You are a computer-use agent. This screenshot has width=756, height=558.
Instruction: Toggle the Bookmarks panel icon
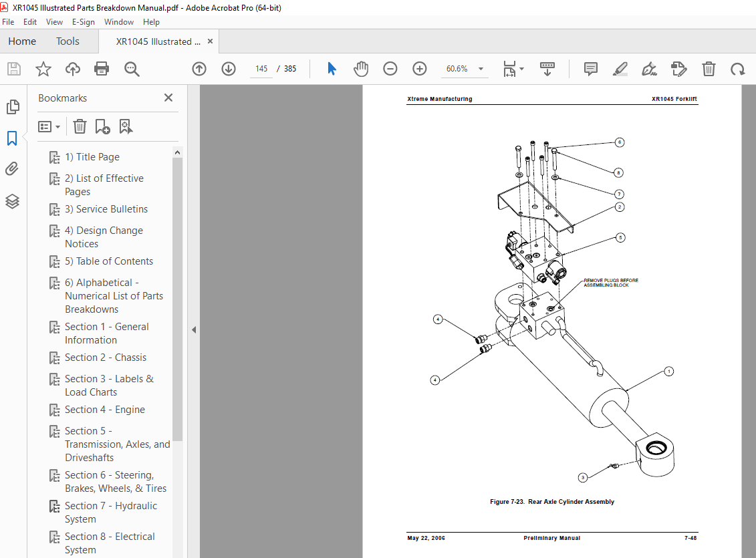pos(12,138)
